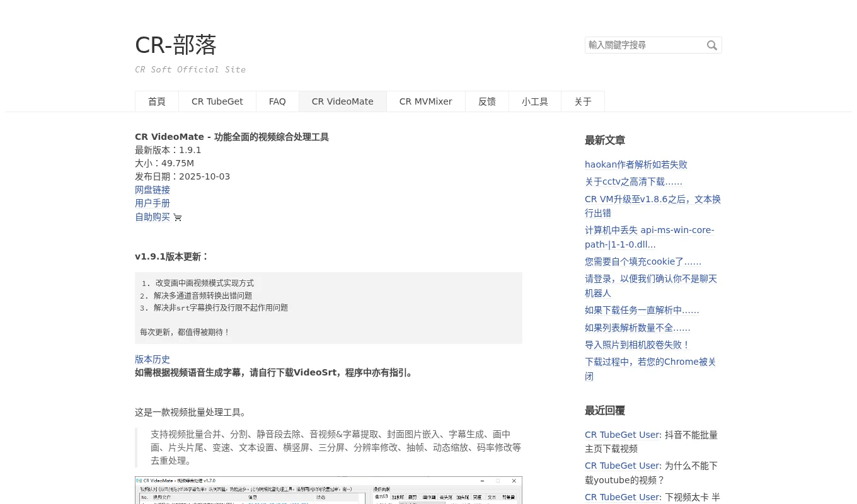Open 您需要自个填充cookie了 article

pyautogui.click(x=643, y=261)
